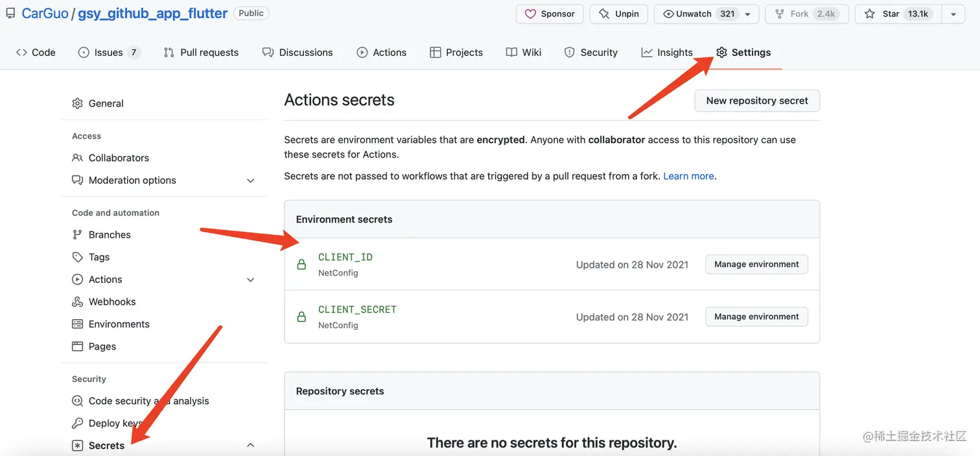Click the Moderation options comment icon
The width and height of the screenshot is (980, 456).
pos(77,180)
